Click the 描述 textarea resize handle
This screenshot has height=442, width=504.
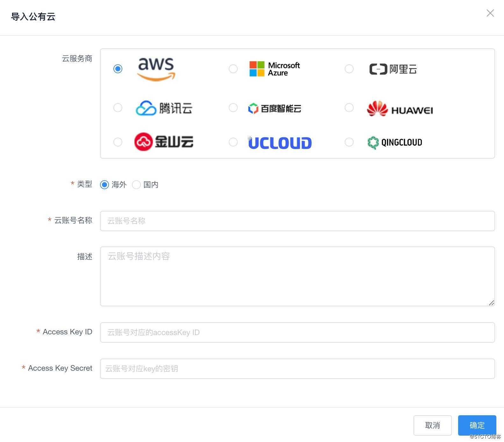(492, 303)
